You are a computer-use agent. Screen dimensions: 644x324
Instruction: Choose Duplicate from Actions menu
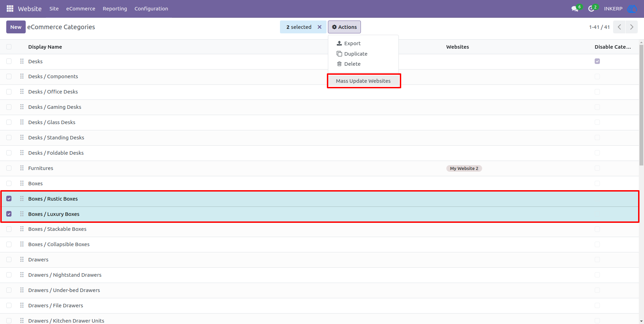pos(363,54)
